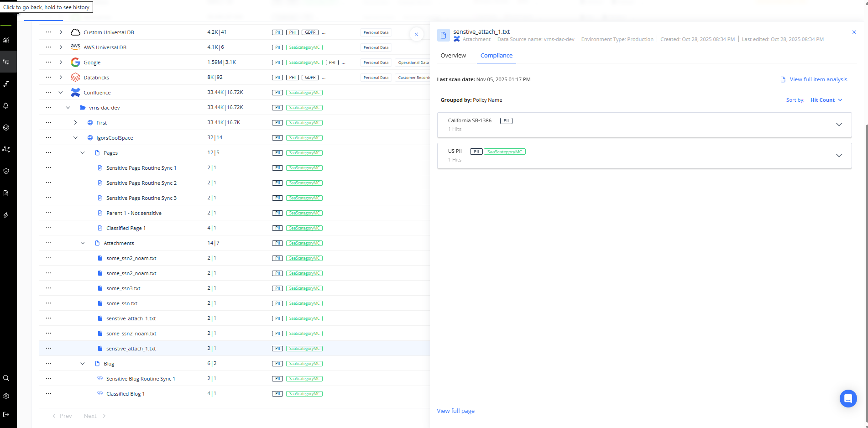The width and height of the screenshot is (868, 428).
Task: Click the dashboard chart icon in sidebar
Action: [x=6, y=40]
